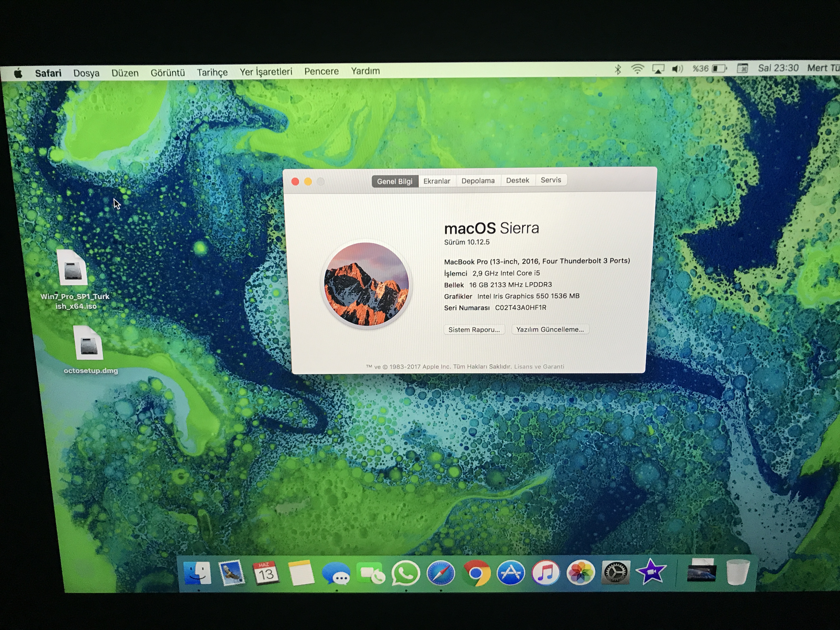
Task: Open Calendar showing 13 in dock
Action: pyautogui.click(x=266, y=573)
